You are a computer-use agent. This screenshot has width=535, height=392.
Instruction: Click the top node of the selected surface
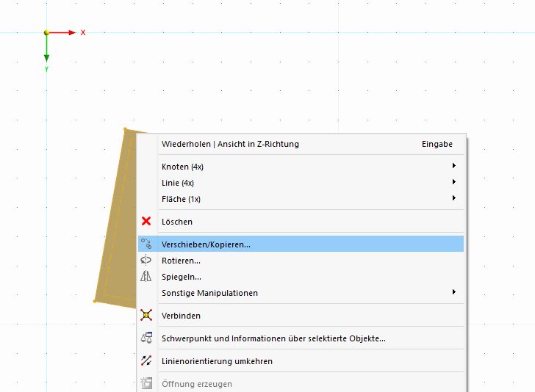(x=125, y=129)
